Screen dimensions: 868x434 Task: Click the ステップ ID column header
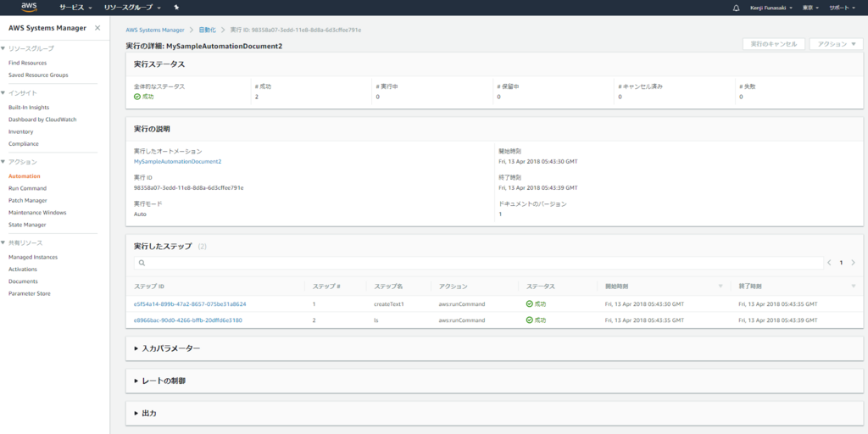(x=149, y=287)
